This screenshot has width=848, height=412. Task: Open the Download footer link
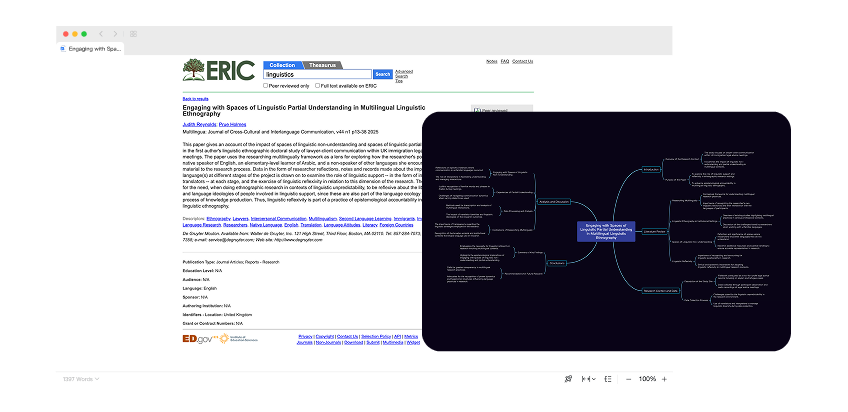coord(354,342)
